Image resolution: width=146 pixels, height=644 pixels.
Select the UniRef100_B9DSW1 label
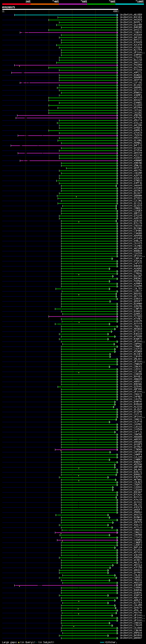click(131, 384)
